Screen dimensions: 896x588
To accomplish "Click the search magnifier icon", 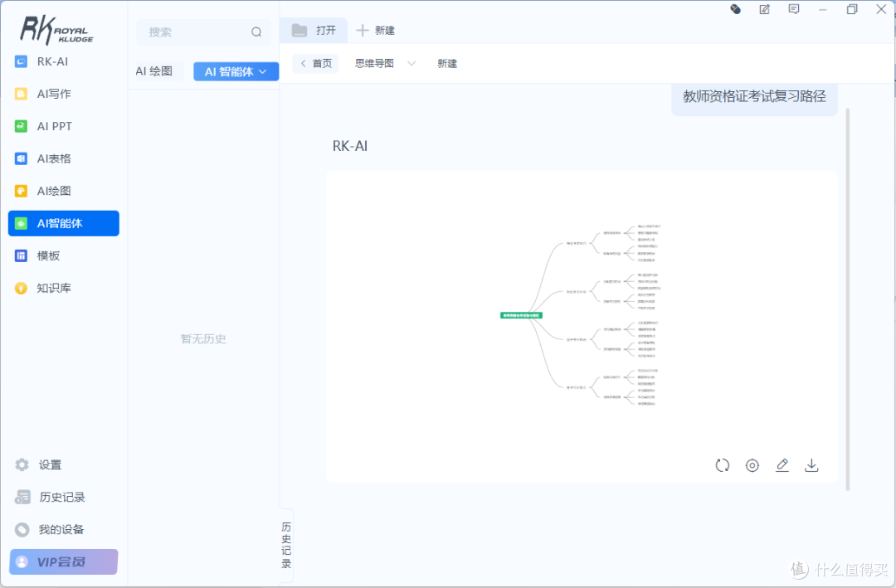I will (256, 32).
